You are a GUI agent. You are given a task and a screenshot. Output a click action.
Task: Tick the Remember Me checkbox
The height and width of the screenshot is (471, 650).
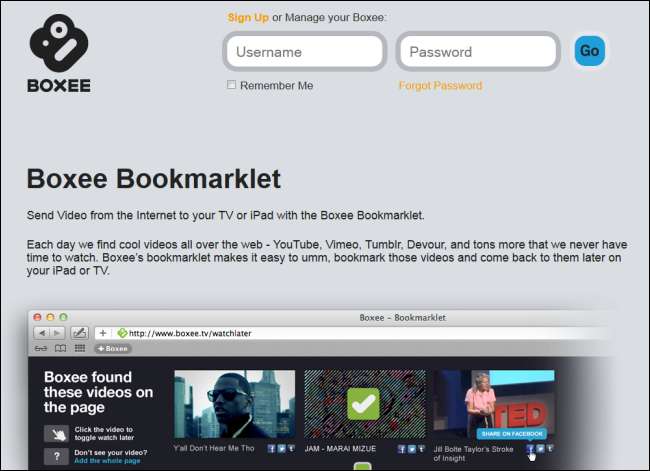(x=231, y=85)
